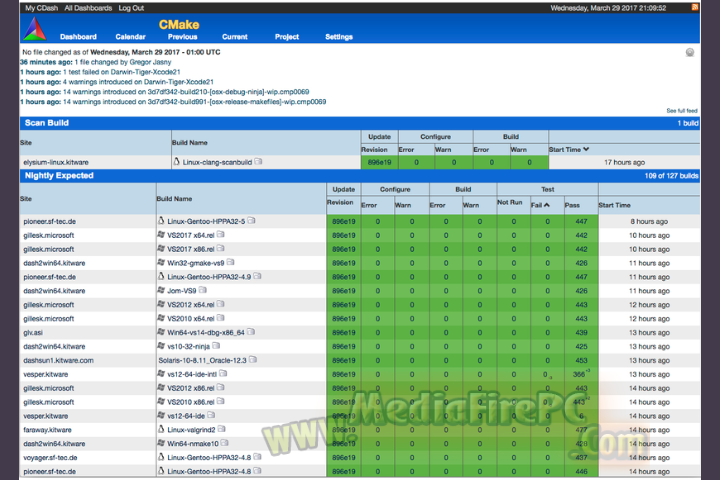Open the Calendar menu item
Screen dimensions: 720x480
[x=130, y=37]
